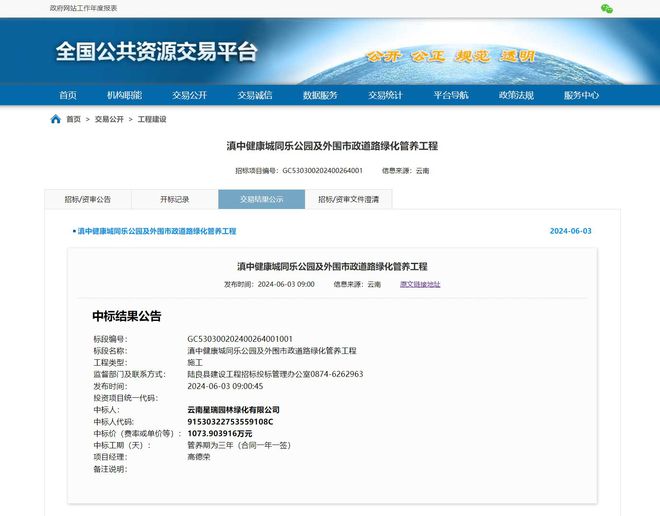Switch to 招标/资审文件澄清 tab
The height and width of the screenshot is (516, 660).
[349, 199]
